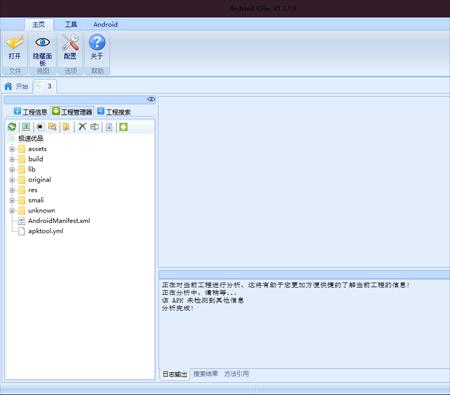Screen dimensions: 450x395
Task: Select the lib folder name
Action: [32, 169]
